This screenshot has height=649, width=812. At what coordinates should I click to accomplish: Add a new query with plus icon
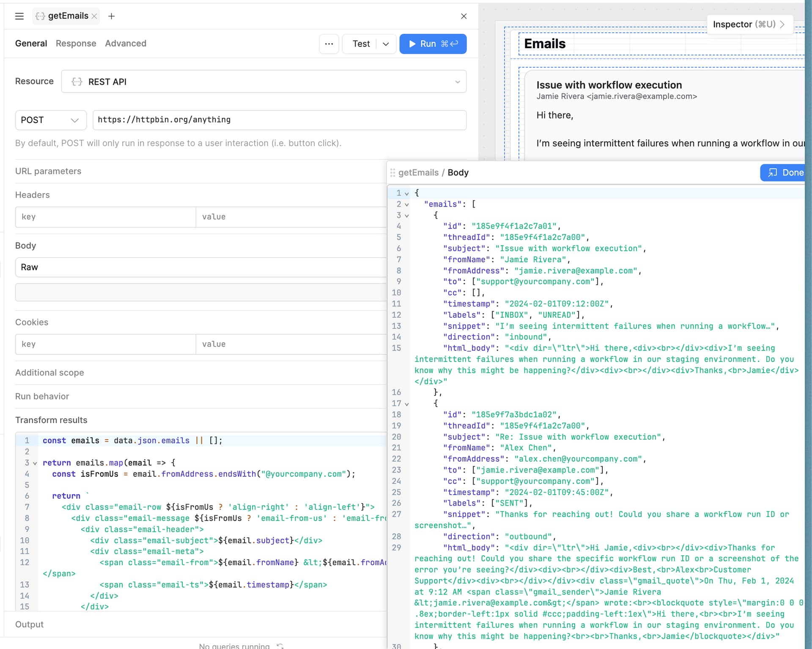click(111, 16)
